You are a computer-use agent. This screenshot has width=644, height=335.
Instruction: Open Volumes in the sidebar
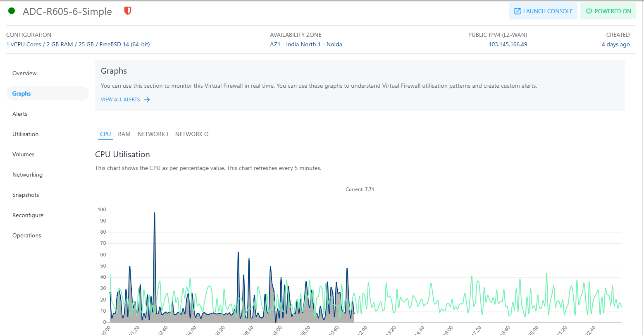pos(23,154)
